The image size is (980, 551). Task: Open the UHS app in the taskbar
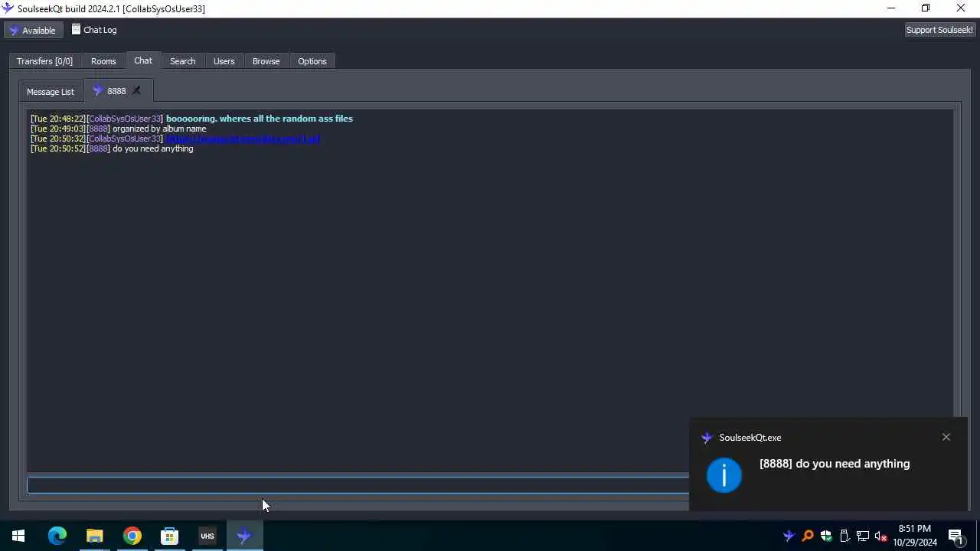click(x=207, y=536)
